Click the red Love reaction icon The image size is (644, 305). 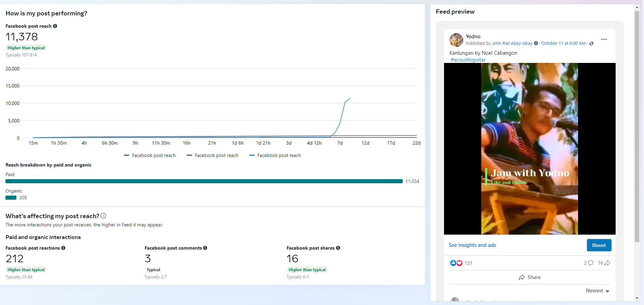(459, 263)
